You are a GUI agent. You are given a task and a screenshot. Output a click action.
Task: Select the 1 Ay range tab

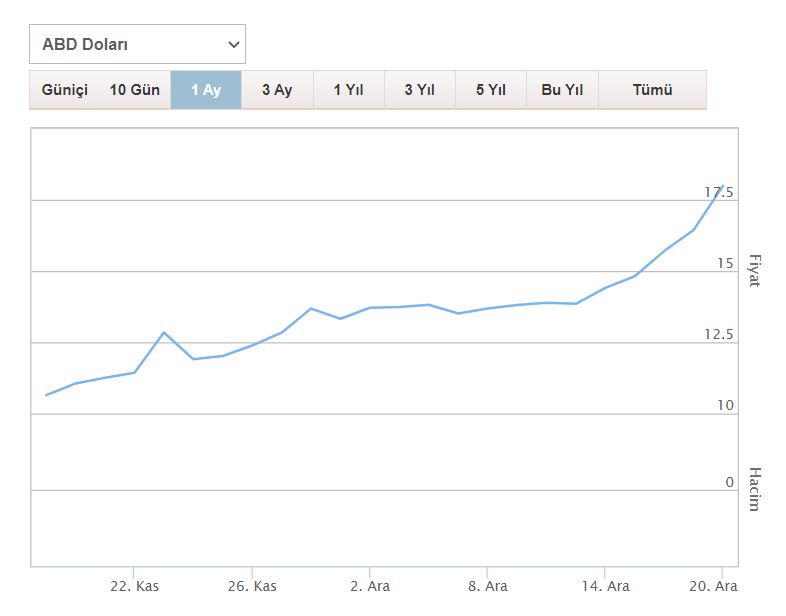[x=206, y=90]
